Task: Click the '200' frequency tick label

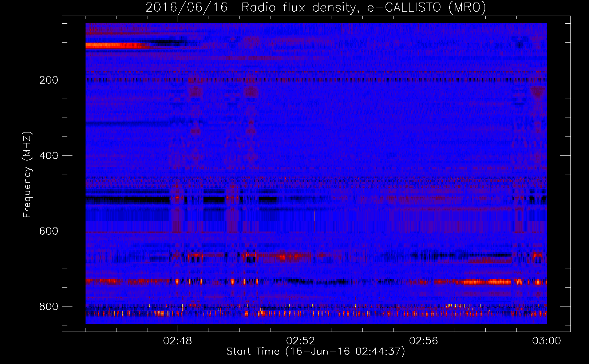Action: [49, 80]
